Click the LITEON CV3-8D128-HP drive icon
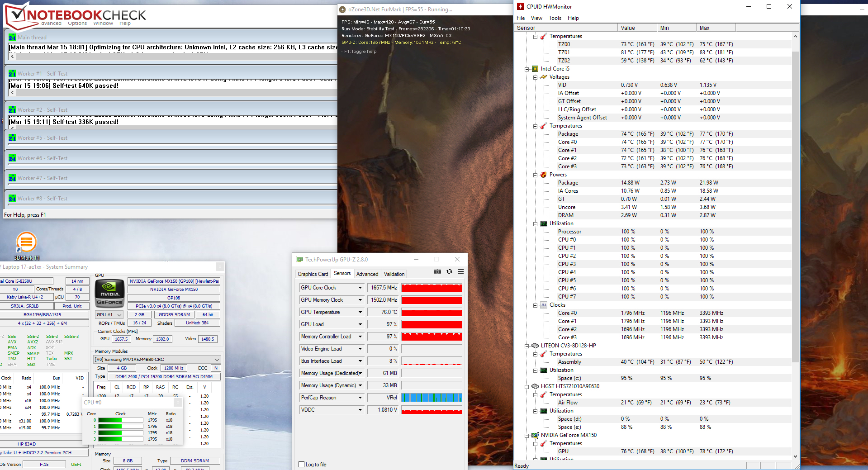The width and height of the screenshot is (868, 470). coord(535,346)
